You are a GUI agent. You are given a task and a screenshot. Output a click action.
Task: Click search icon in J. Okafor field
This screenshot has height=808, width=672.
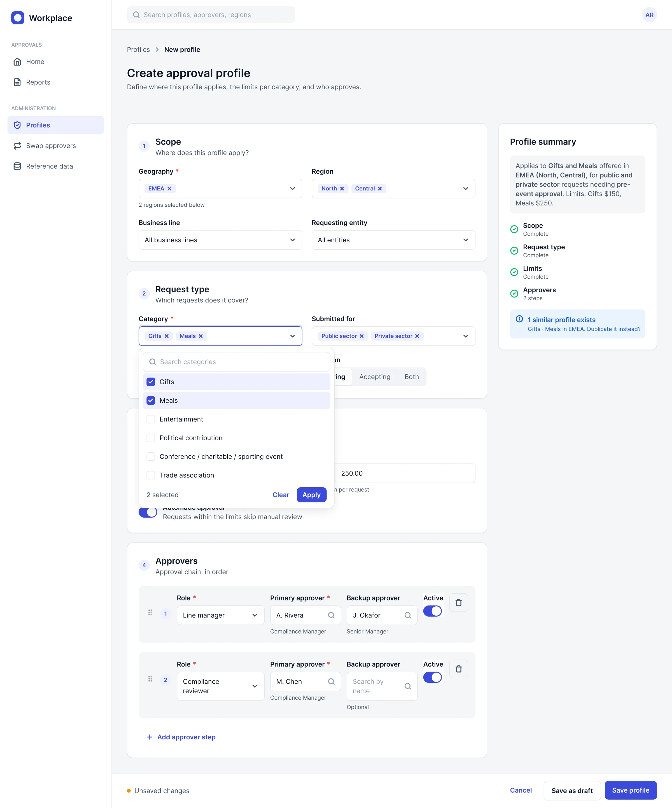(x=408, y=615)
